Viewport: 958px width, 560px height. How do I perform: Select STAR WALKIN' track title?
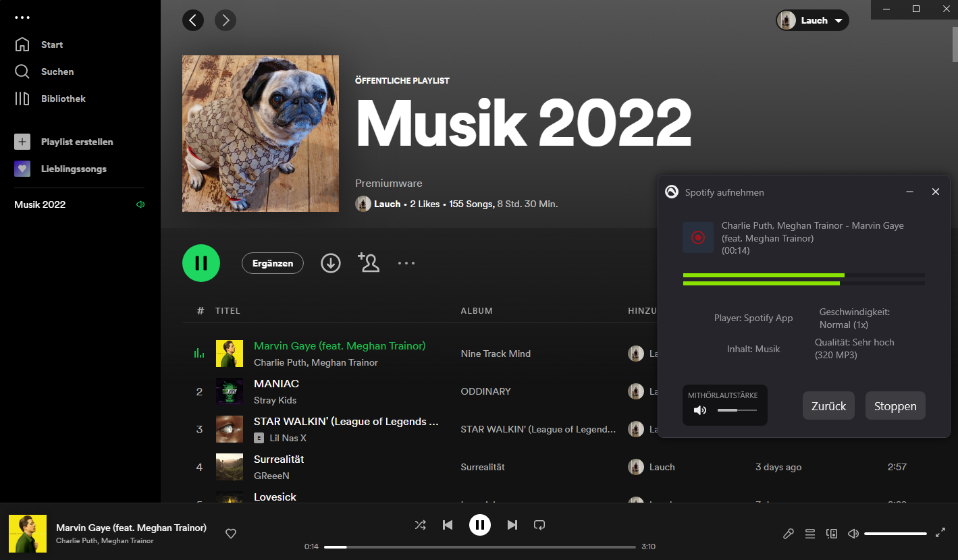[347, 421]
